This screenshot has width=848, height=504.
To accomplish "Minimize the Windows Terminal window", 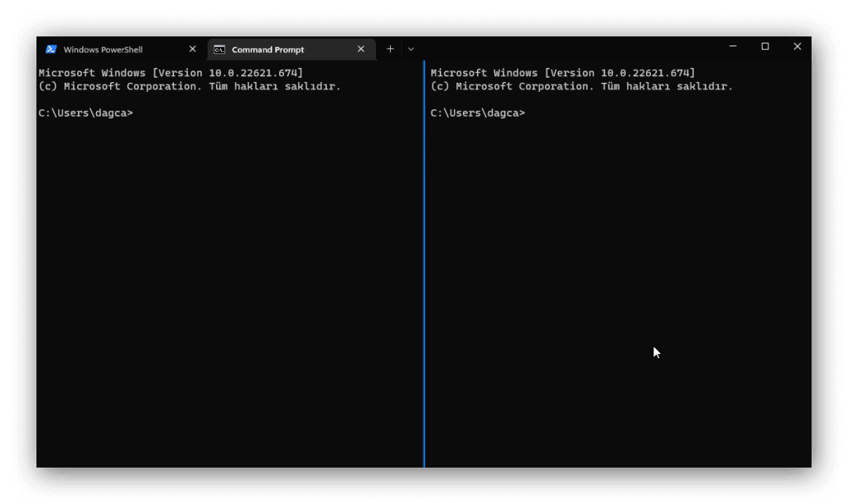I will tap(732, 46).
